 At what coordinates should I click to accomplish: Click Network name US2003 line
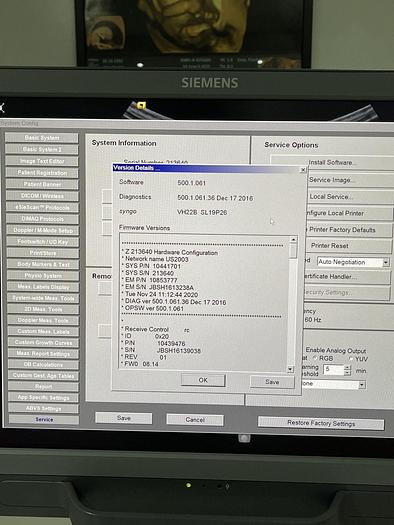click(x=156, y=259)
